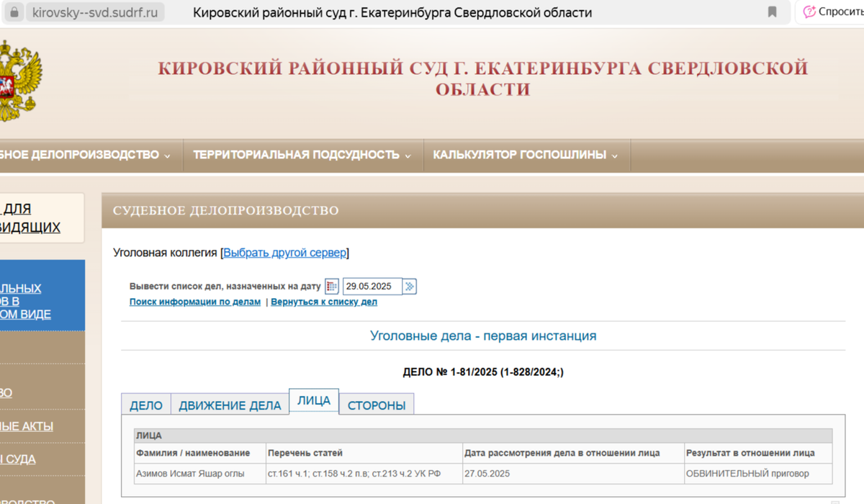Click the bookmark flag icon in the browser bar
This screenshot has height=504, width=864.
click(x=772, y=12)
